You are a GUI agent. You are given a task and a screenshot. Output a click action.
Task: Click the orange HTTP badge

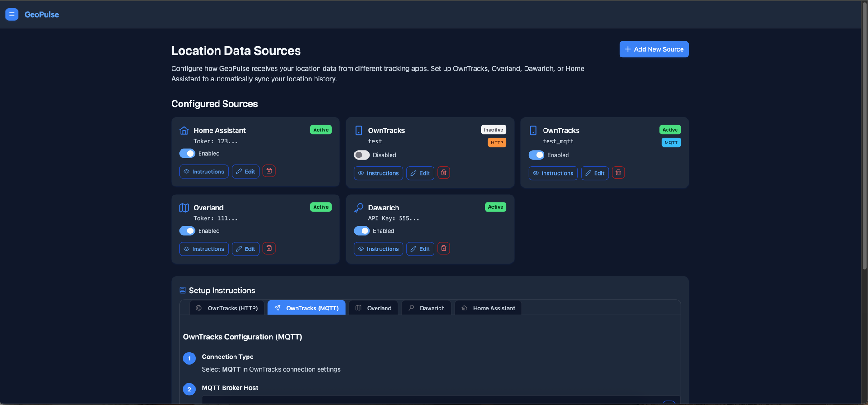click(x=497, y=143)
